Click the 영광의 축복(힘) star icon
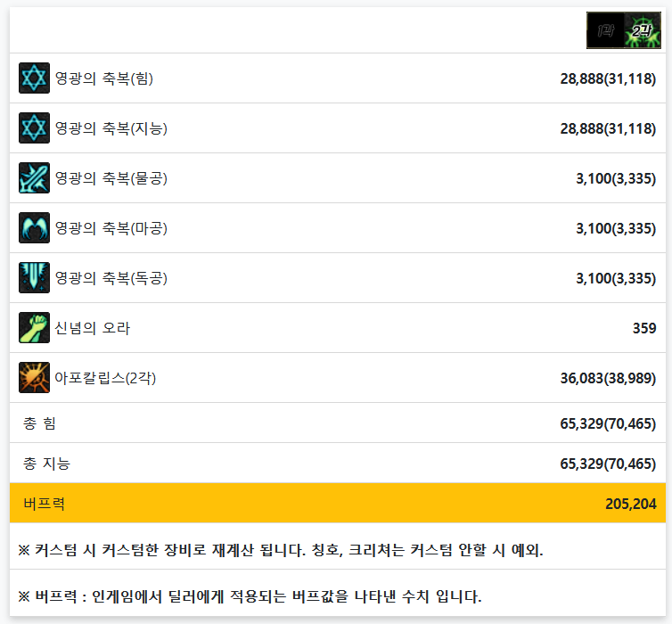This screenshot has height=624, width=672. 34,78
